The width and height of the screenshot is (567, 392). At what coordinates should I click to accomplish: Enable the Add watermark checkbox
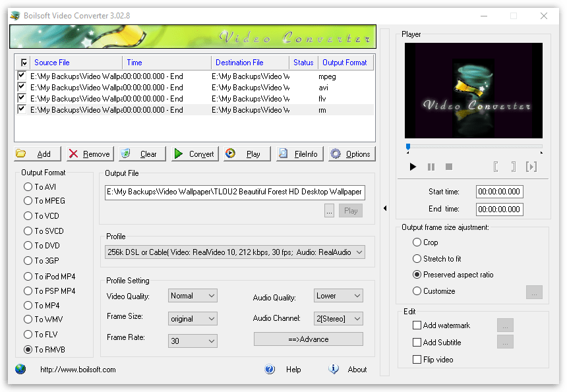pyautogui.click(x=417, y=325)
